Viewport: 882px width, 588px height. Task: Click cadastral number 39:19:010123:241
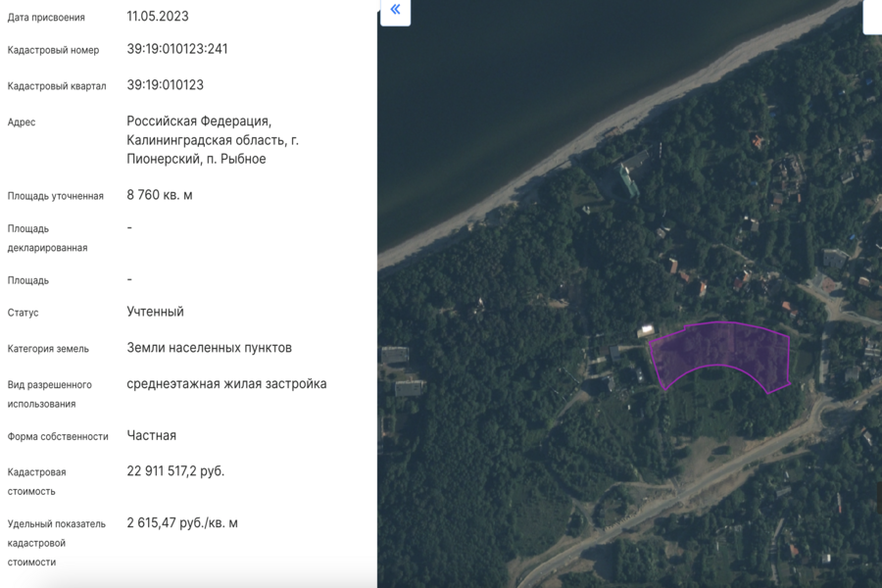coord(177,49)
